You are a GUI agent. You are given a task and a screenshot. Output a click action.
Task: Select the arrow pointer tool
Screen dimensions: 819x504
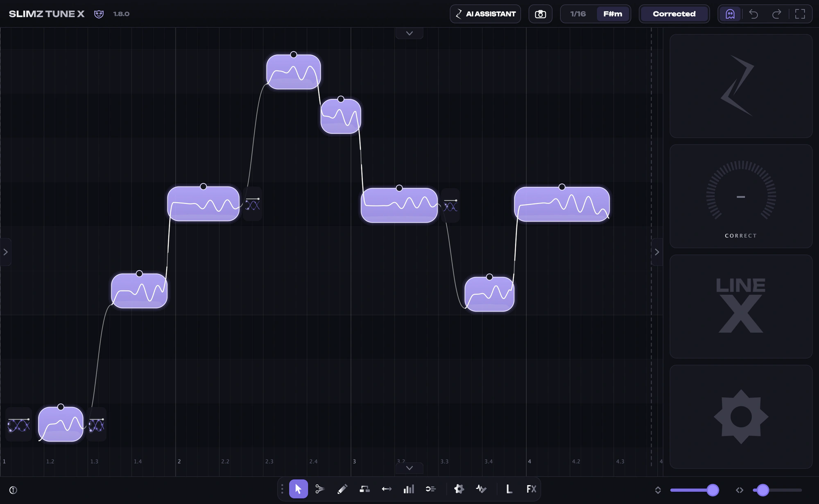(298, 489)
